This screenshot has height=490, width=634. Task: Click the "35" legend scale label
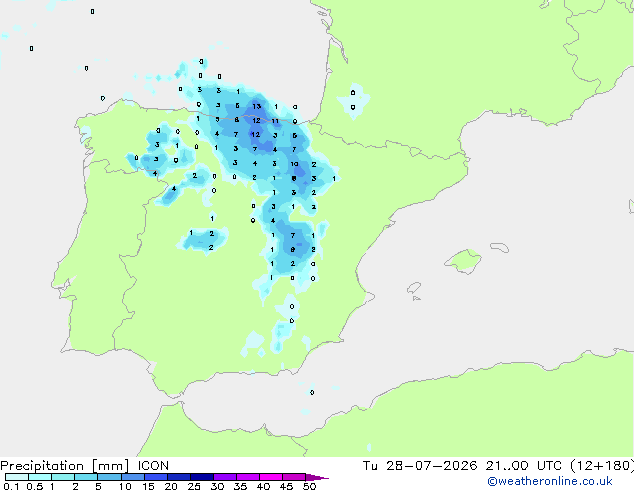pos(240,486)
